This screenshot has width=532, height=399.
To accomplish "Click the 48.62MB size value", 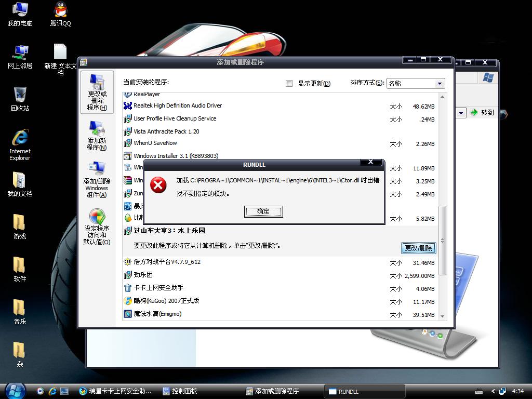I will (x=423, y=107).
